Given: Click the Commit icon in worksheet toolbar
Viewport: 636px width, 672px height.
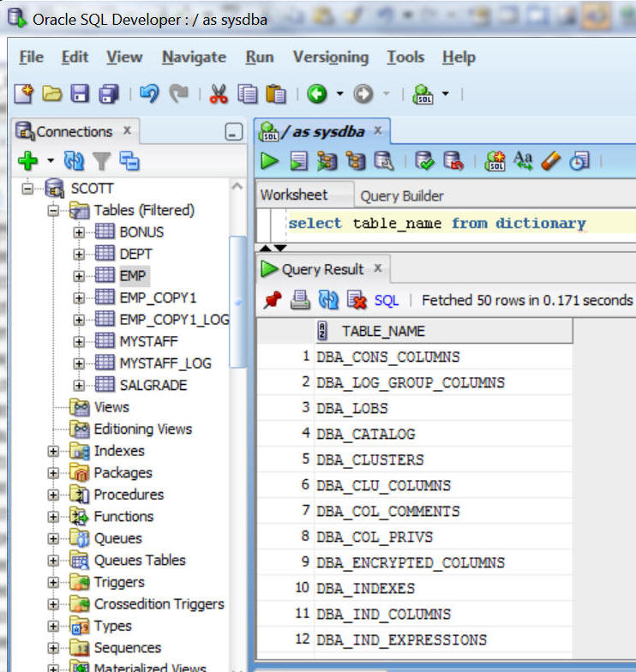Looking at the screenshot, I should tap(424, 160).
